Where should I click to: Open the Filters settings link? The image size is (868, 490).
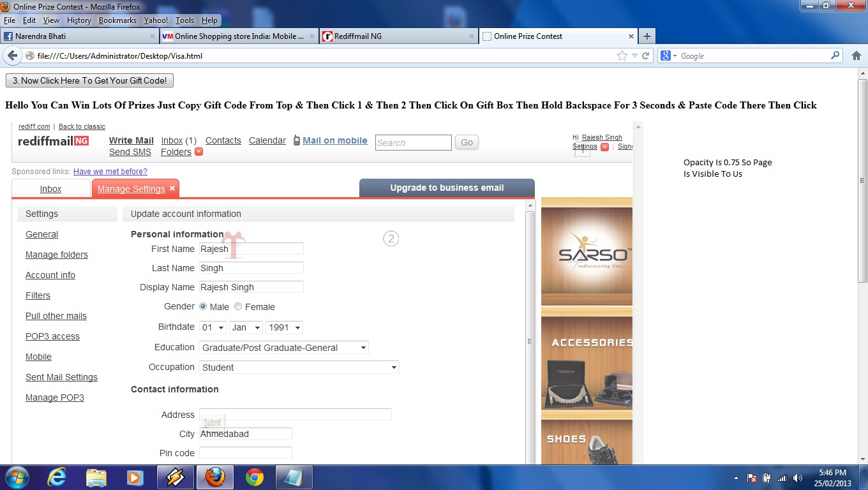(38, 295)
